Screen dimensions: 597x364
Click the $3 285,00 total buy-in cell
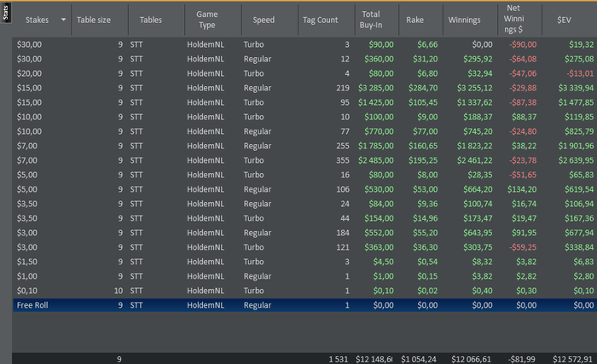[x=376, y=88]
